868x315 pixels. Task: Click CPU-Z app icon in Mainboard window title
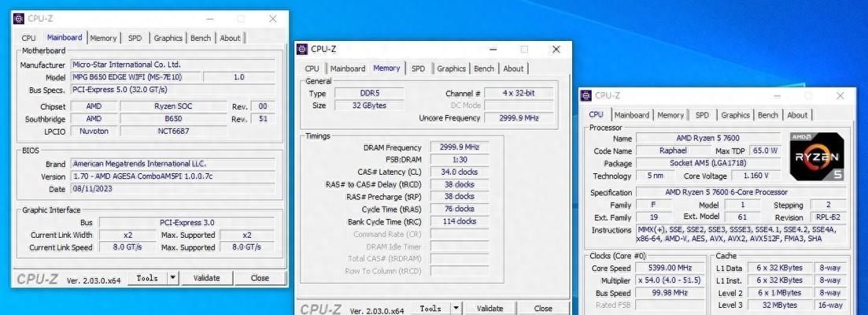coord(18,19)
